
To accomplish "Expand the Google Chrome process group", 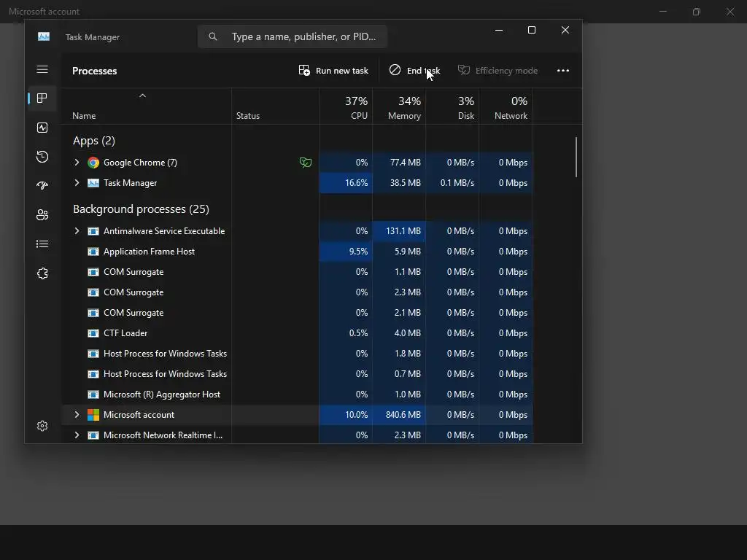I will 77,163.
